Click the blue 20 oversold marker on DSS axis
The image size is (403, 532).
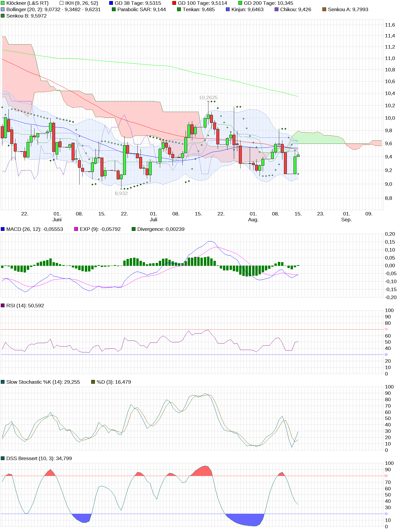pos(386,514)
